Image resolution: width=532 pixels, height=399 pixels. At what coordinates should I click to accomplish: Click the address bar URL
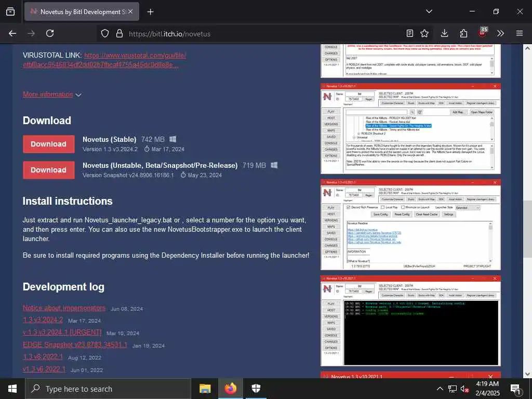169,34
